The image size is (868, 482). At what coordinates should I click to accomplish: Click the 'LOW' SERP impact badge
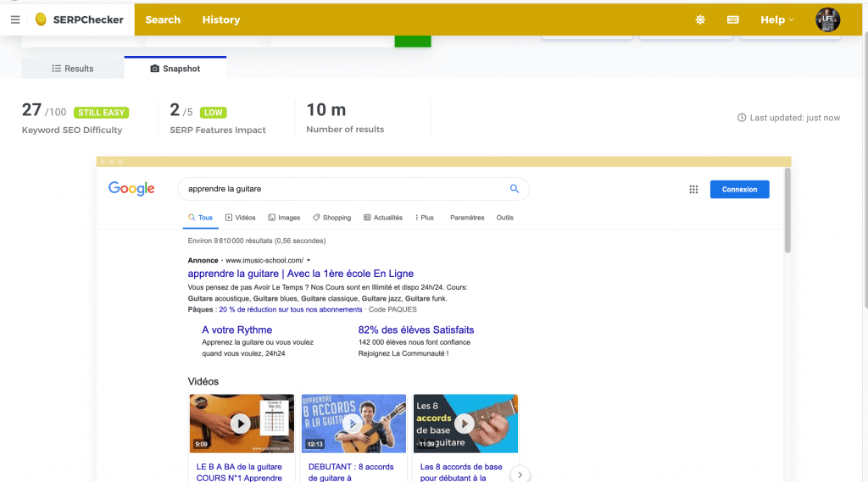213,113
